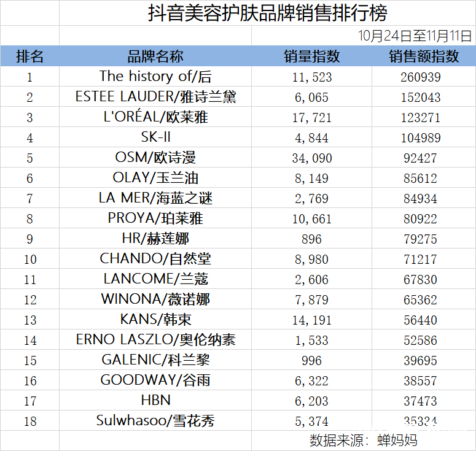476x451 pixels.
Task: Click the LA MER/海蓝之谜 cell
Action: [x=155, y=198]
